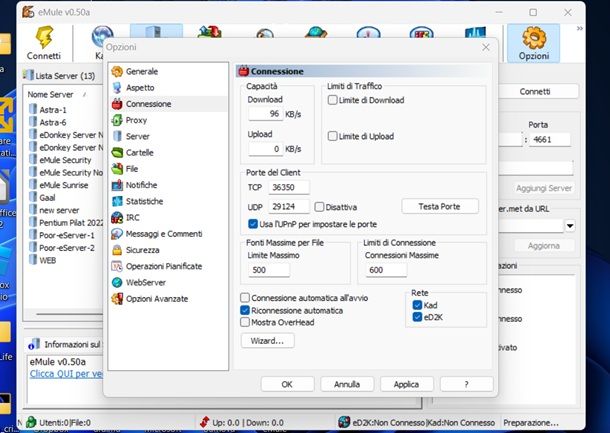
Task: Toggle Riconnessione automatica checkbox
Action: tap(245, 310)
